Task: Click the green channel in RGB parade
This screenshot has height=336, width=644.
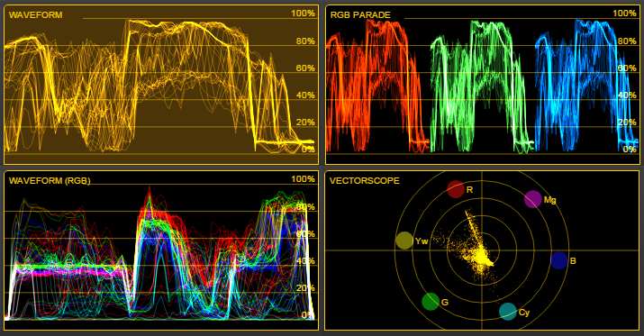Action: (482, 86)
